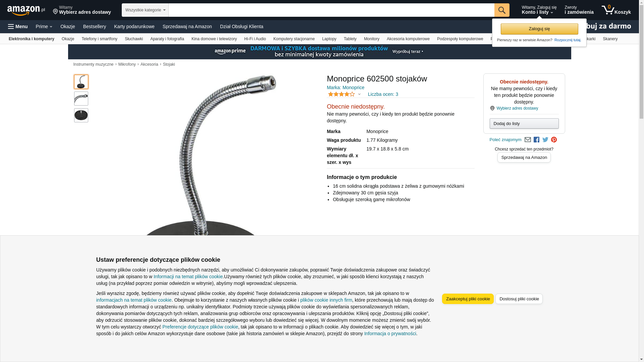Click Dodaj do listy button
The height and width of the screenshot is (362, 644).
pyautogui.click(x=524, y=124)
